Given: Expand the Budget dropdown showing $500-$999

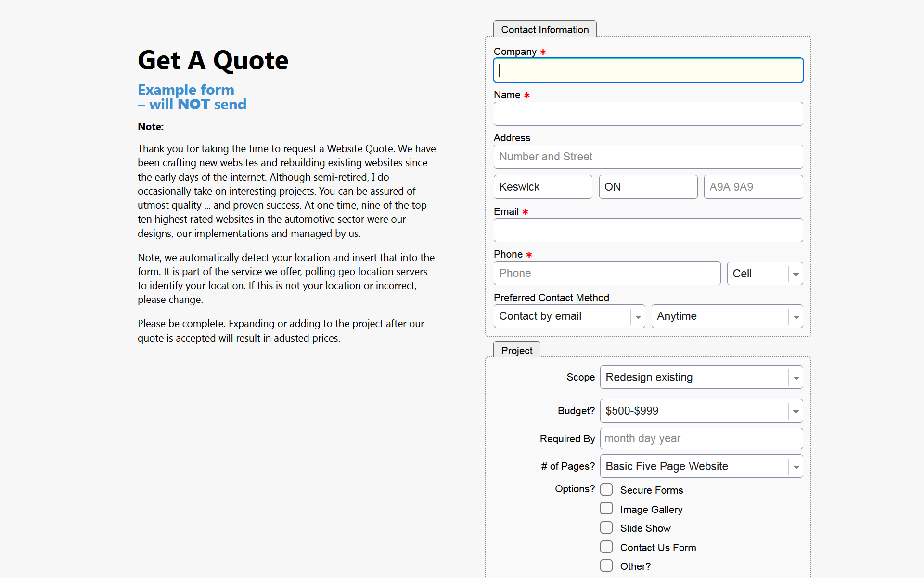Looking at the screenshot, I should tap(701, 411).
